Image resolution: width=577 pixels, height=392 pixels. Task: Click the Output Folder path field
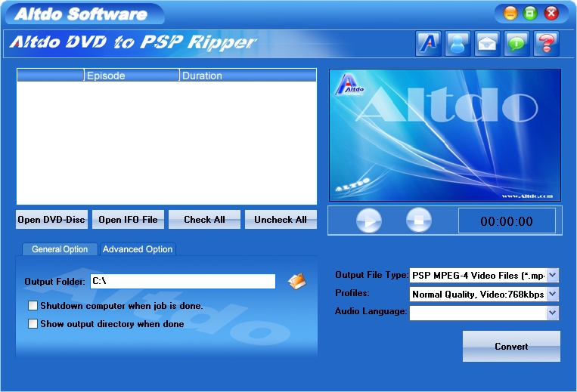tap(183, 281)
